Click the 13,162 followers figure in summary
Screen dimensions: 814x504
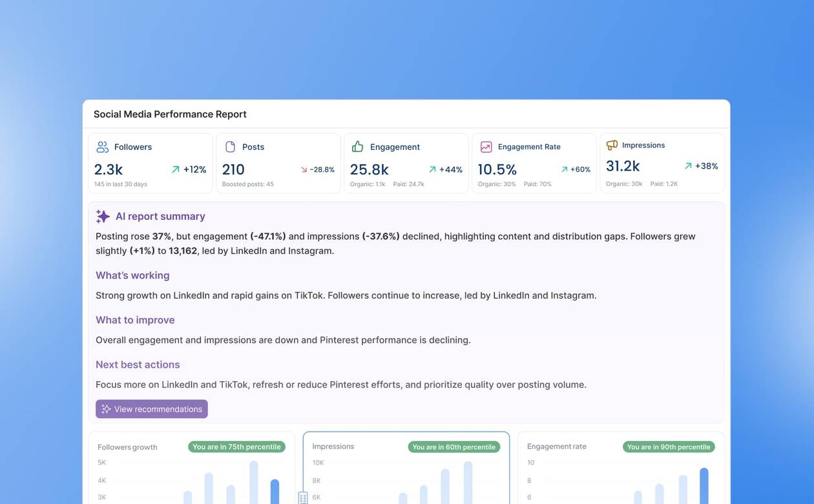coord(183,251)
